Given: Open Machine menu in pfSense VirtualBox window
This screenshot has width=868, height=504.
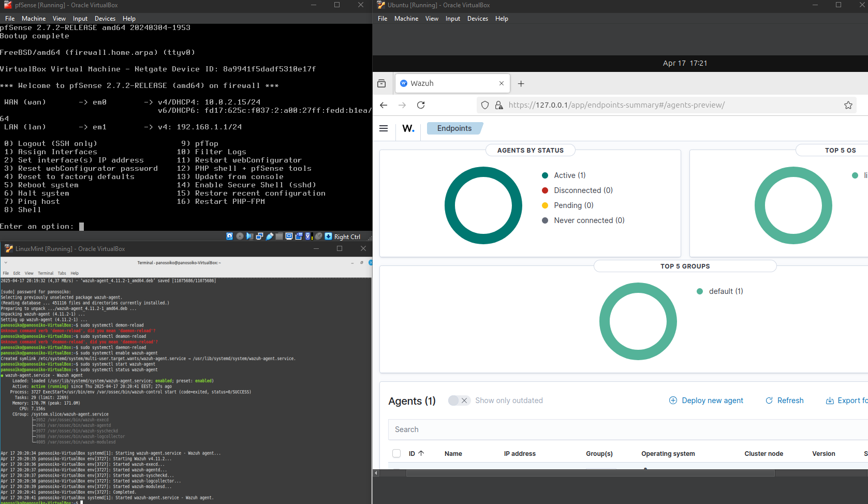Looking at the screenshot, I should point(34,19).
